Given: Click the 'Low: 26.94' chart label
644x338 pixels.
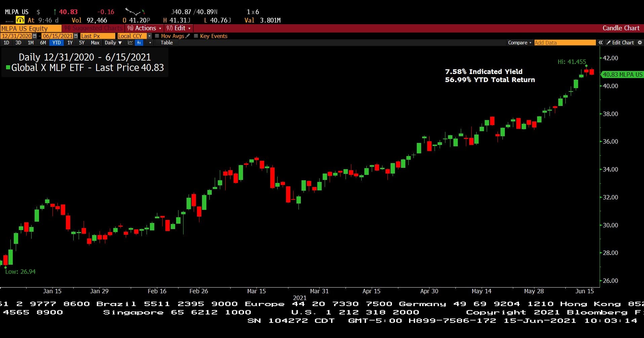Looking at the screenshot, I should 20,272.
